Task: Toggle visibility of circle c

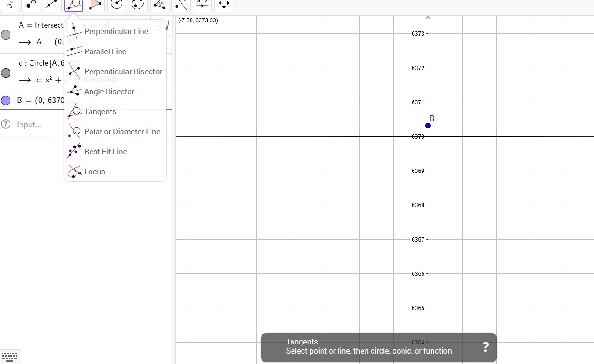Action: pyautogui.click(x=6, y=73)
